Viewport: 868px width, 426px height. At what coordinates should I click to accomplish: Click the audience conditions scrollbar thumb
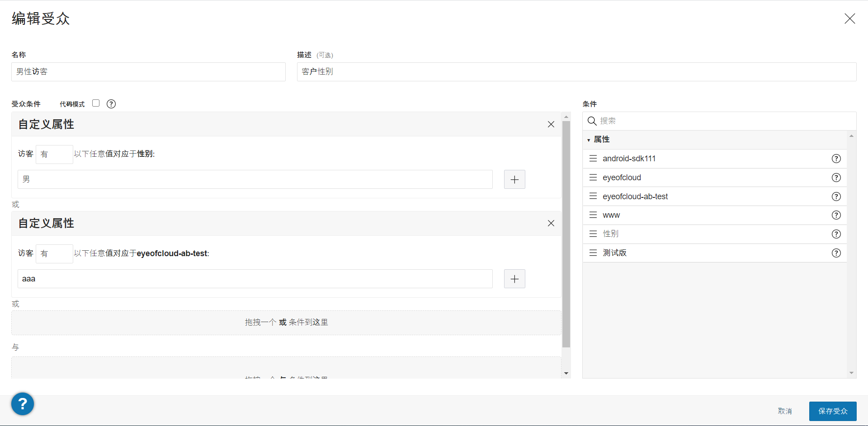(x=566, y=234)
